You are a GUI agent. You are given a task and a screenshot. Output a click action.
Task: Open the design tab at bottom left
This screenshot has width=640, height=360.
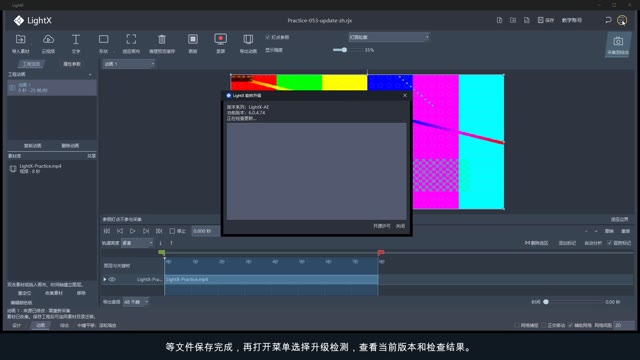click(x=16, y=325)
